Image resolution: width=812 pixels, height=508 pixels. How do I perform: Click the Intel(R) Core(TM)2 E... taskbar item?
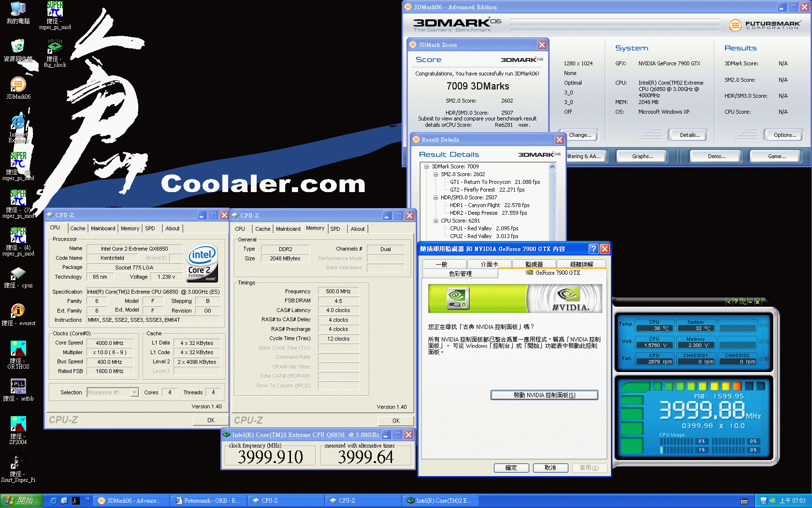[x=440, y=501]
